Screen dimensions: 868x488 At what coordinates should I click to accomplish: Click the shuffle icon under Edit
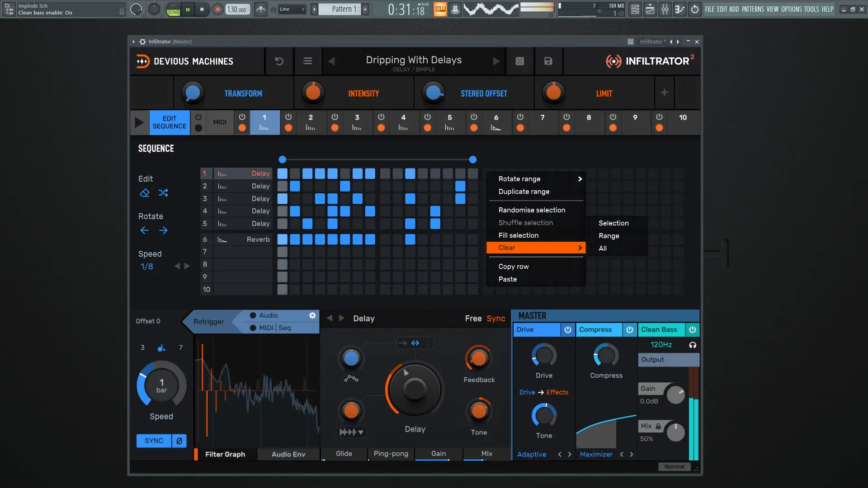coord(163,193)
